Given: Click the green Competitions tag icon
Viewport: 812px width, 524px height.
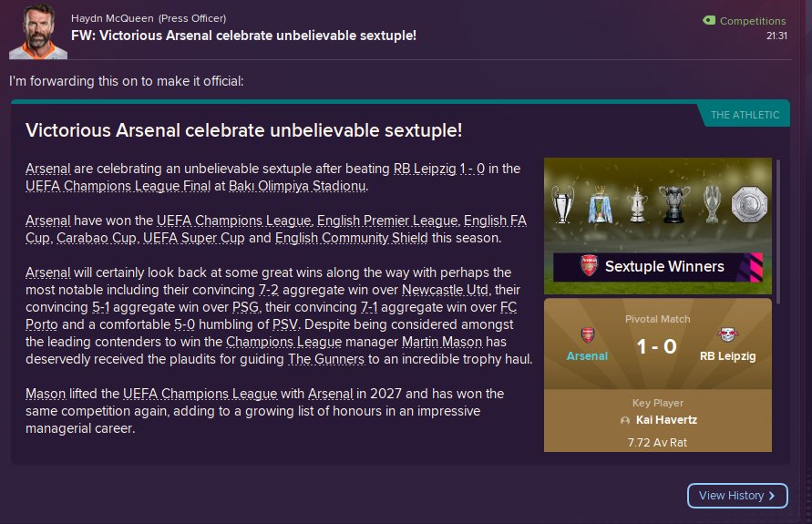Looking at the screenshot, I should pyautogui.click(x=710, y=20).
